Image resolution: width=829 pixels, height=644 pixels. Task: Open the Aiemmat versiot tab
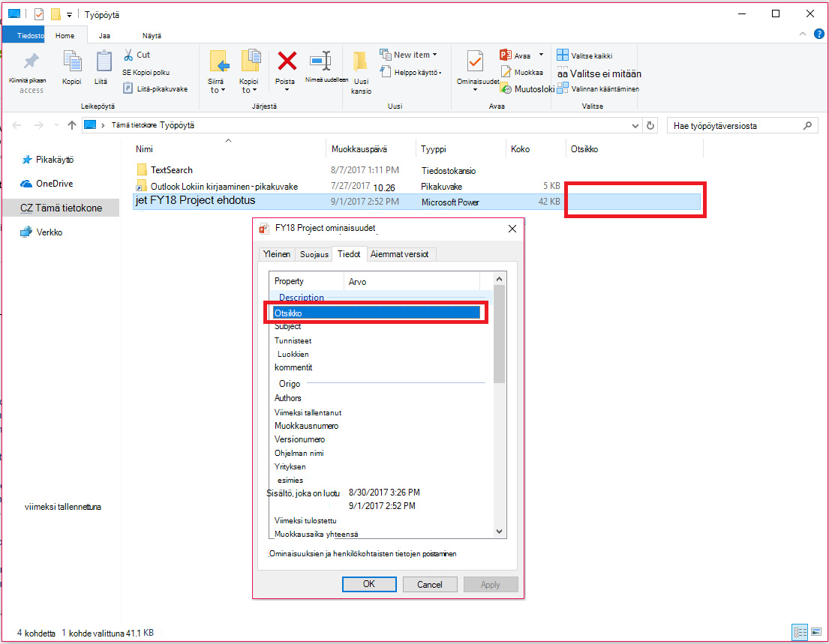pyautogui.click(x=400, y=254)
